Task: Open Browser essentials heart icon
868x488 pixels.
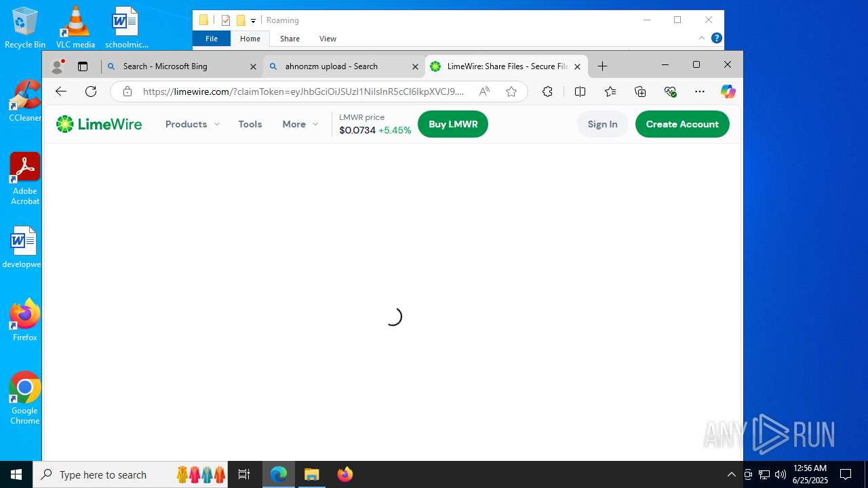Action: pos(671,91)
